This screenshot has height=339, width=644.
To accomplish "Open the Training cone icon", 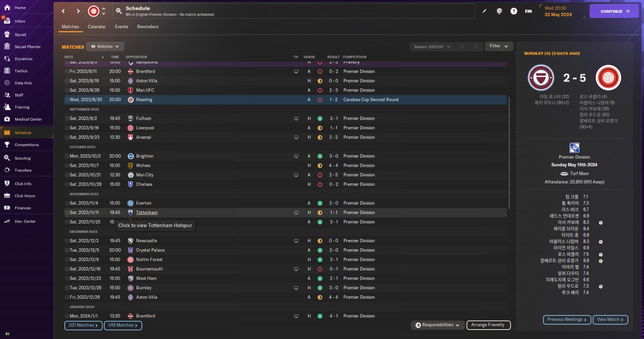I will (7, 107).
